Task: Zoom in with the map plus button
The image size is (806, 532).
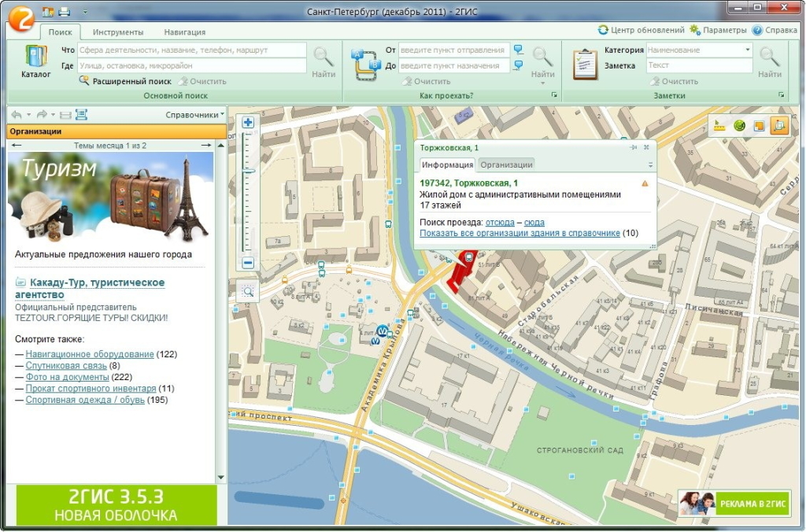Action: tap(248, 122)
